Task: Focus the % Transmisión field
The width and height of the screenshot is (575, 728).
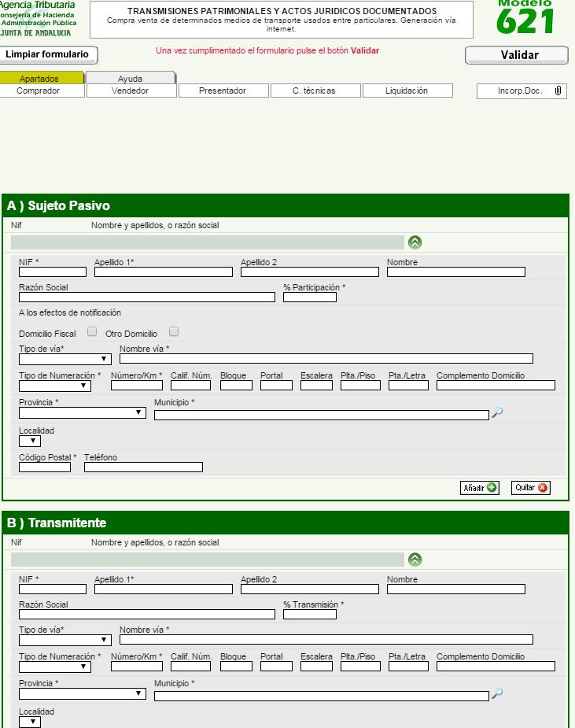Action: click(x=310, y=614)
